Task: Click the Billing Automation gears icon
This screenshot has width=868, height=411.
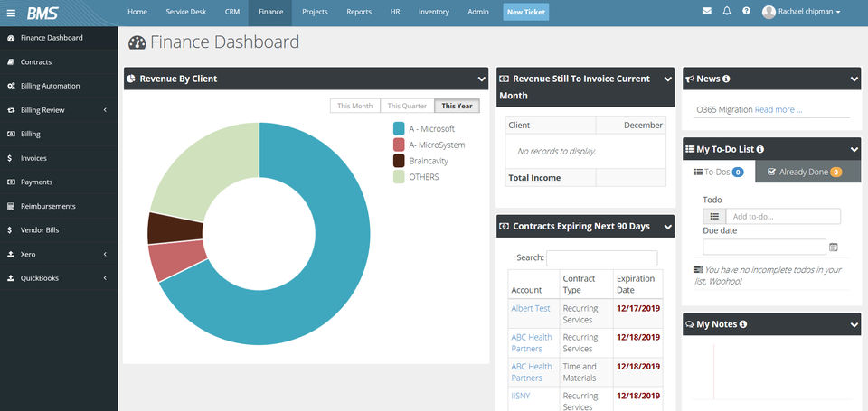Action: click(11, 87)
